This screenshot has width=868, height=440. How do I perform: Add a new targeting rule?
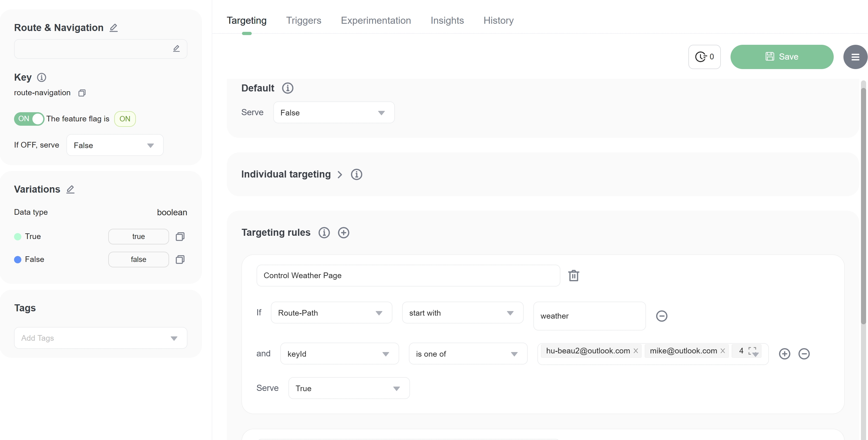coord(343,233)
